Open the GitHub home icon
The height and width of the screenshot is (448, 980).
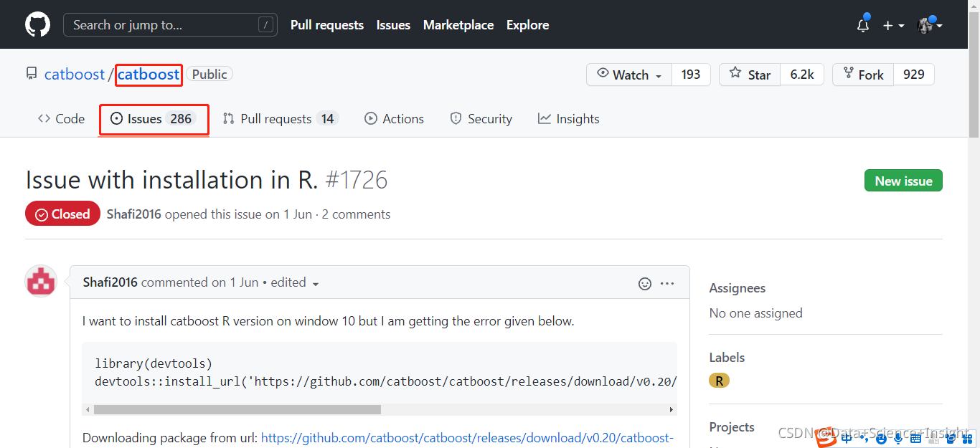[x=37, y=24]
